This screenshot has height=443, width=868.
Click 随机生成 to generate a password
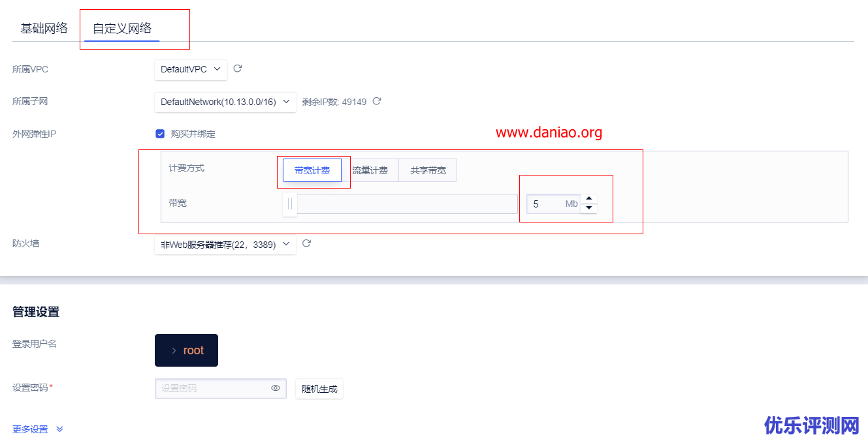click(319, 388)
